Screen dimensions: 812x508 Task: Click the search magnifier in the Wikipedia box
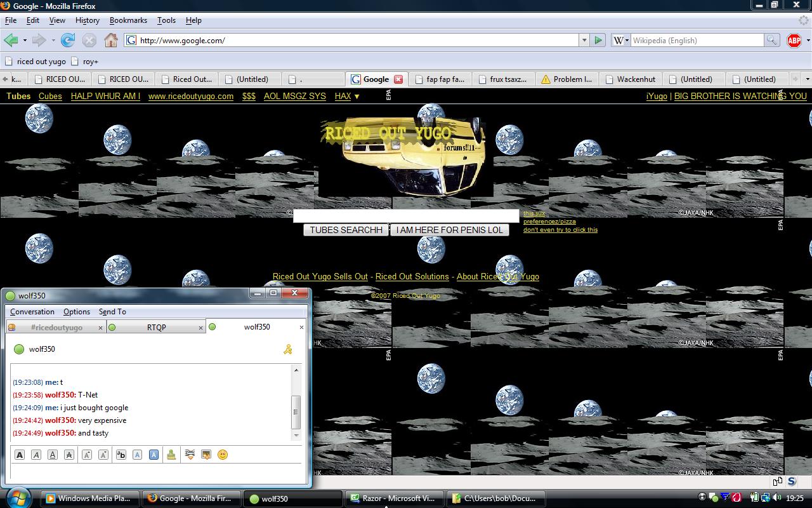[771, 40]
